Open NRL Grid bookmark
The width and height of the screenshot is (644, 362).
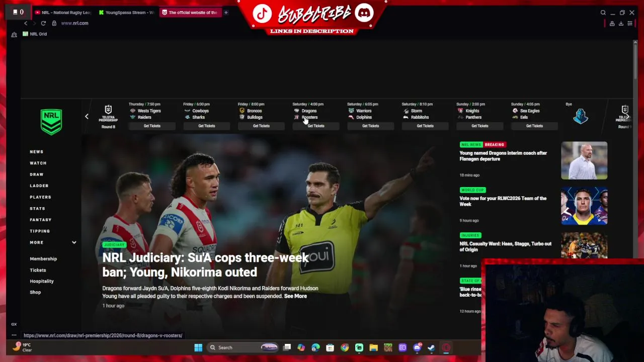click(x=35, y=34)
